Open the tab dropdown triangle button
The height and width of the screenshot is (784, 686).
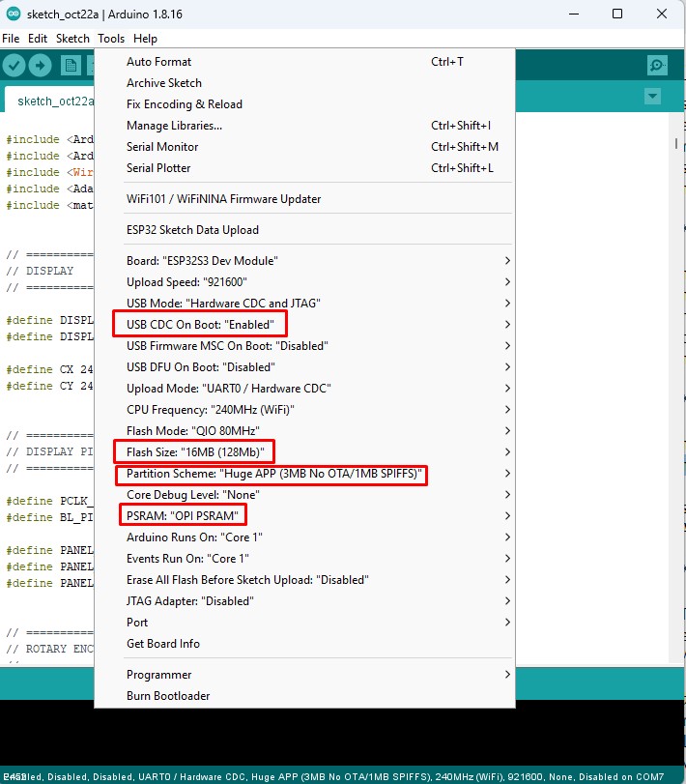pyautogui.click(x=652, y=96)
